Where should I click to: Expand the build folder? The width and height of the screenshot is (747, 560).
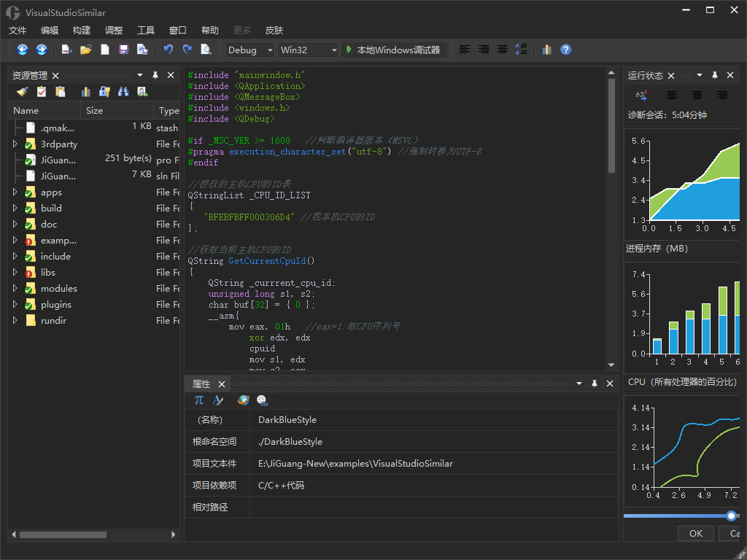coord(15,208)
